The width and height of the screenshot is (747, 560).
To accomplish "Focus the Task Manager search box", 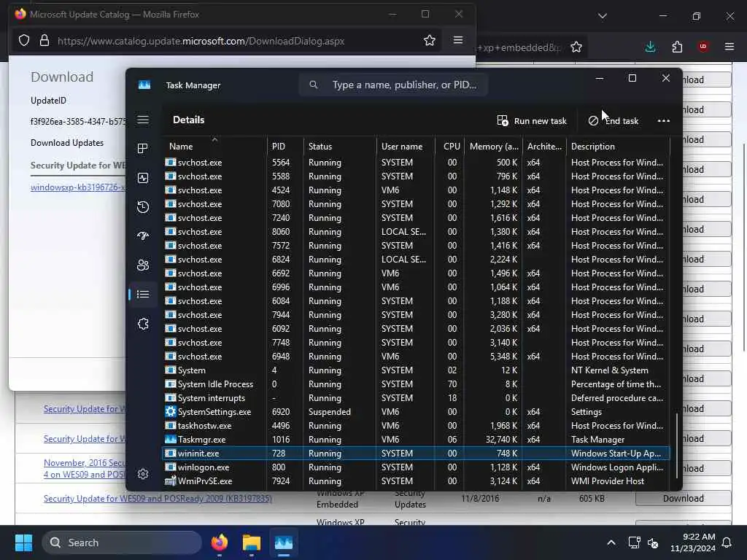I will pyautogui.click(x=393, y=85).
